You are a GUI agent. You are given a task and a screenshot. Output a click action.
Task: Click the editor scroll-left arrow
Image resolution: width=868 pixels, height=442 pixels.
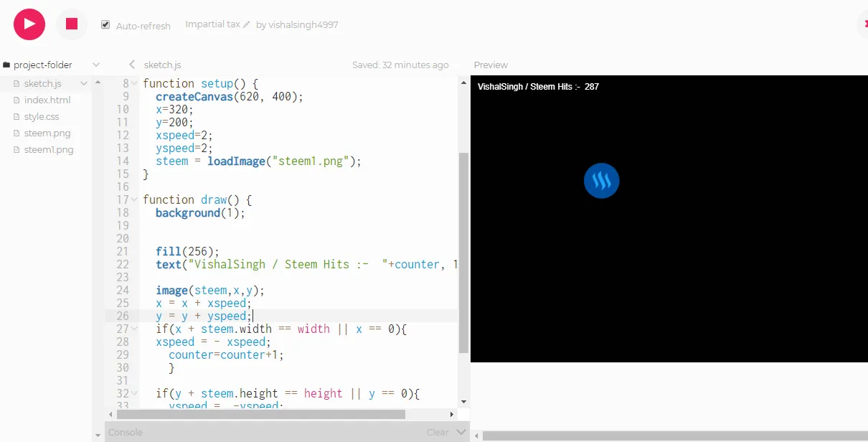110,414
